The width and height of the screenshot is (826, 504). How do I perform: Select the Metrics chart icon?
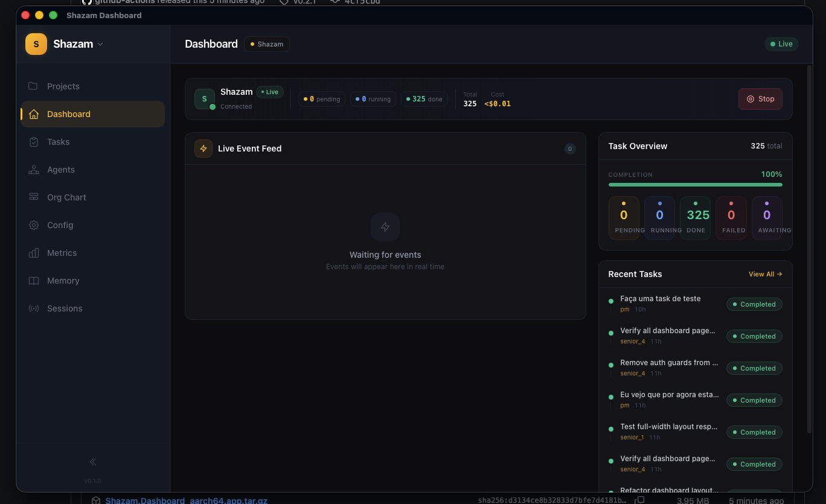point(34,253)
